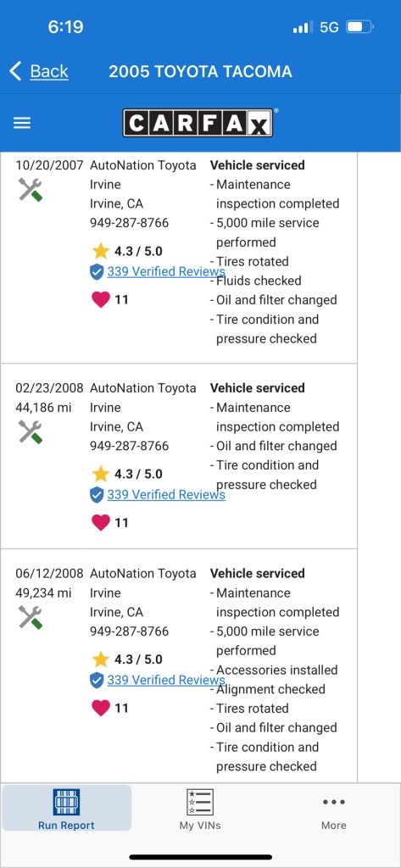Viewport: 401px width, 868px height.
Task: Tap the phone number in the 02/23/2008 entry
Action: [129, 446]
